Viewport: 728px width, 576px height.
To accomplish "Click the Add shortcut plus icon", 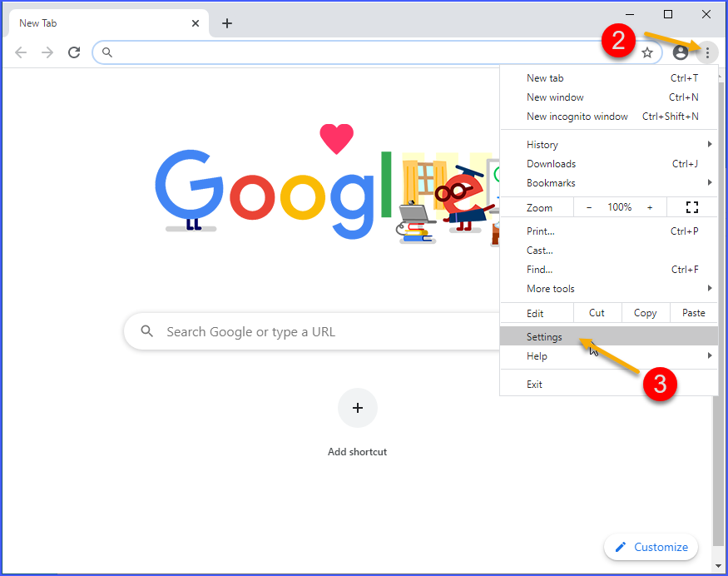I will [357, 408].
